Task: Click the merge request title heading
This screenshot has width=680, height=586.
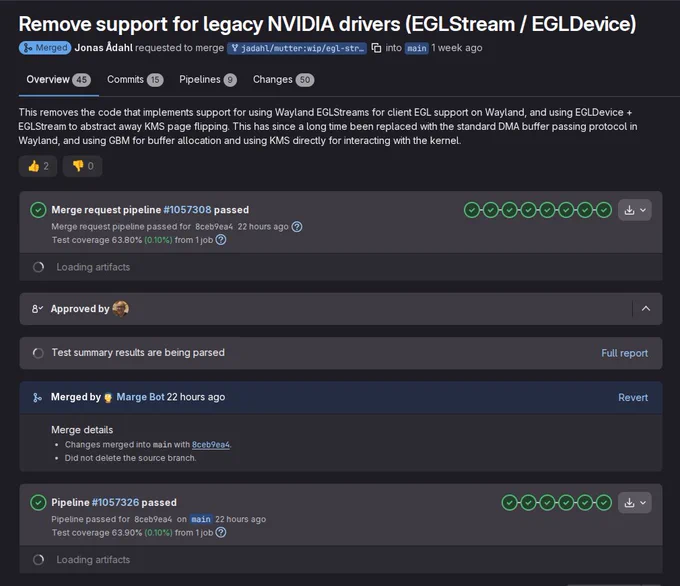Action: coord(327,24)
